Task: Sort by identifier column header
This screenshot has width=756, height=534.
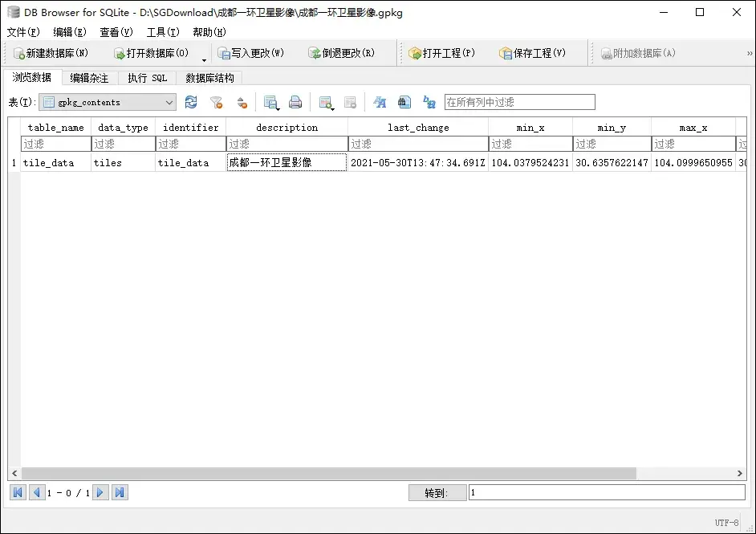Action: click(190, 128)
